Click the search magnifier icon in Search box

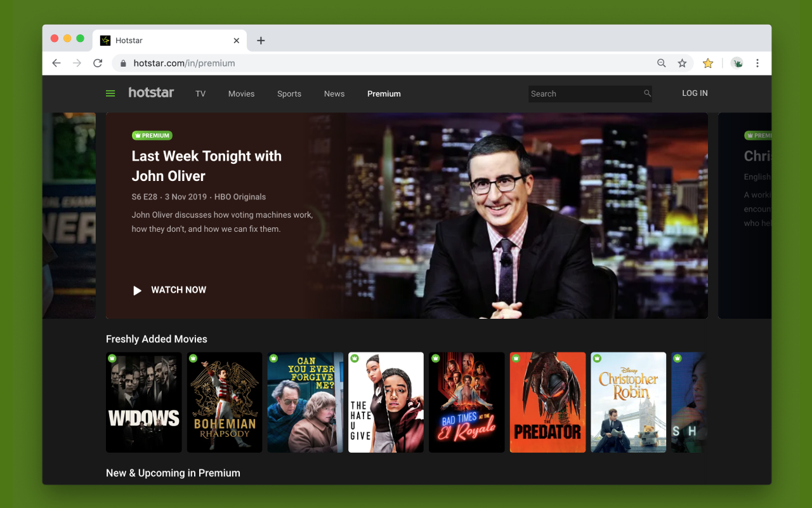coord(647,93)
